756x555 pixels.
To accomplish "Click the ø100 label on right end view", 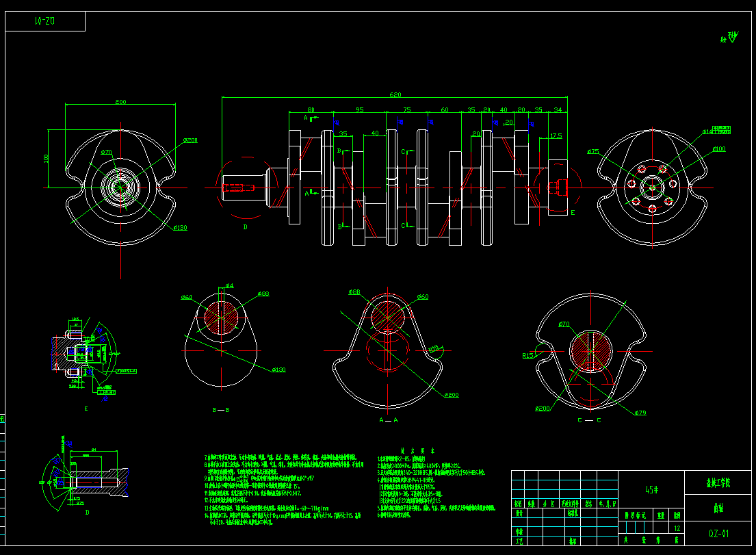I will (719, 149).
